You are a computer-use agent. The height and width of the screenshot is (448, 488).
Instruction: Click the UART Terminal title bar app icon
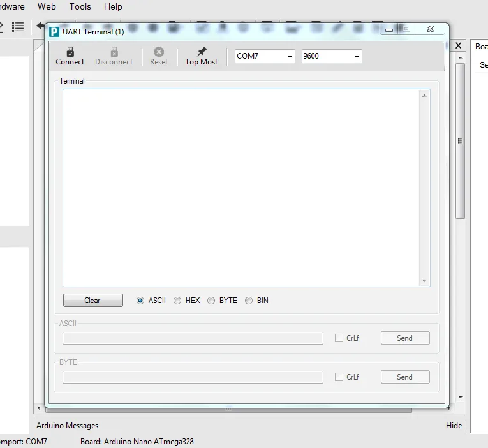pos(54,32)
